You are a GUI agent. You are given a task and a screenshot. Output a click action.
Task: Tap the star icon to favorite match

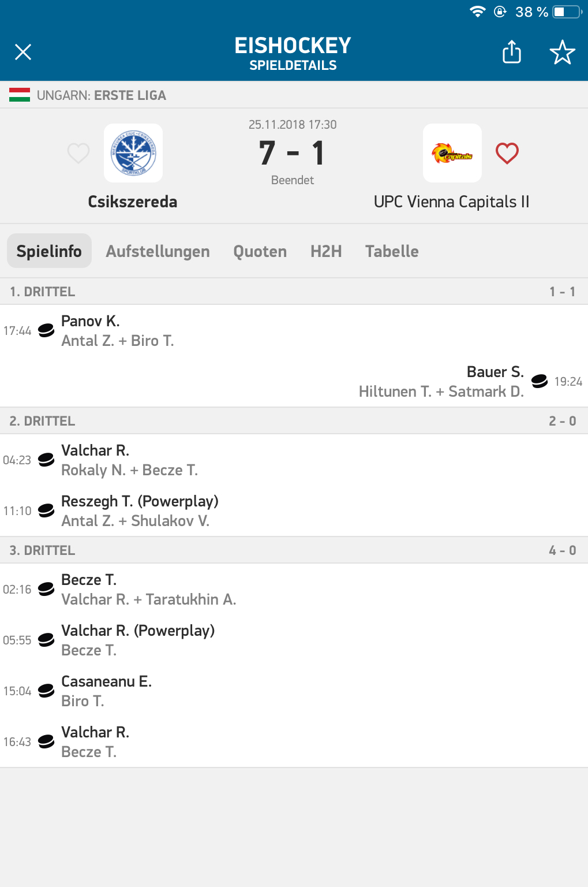pyautogui.click(x=562, y=53)
